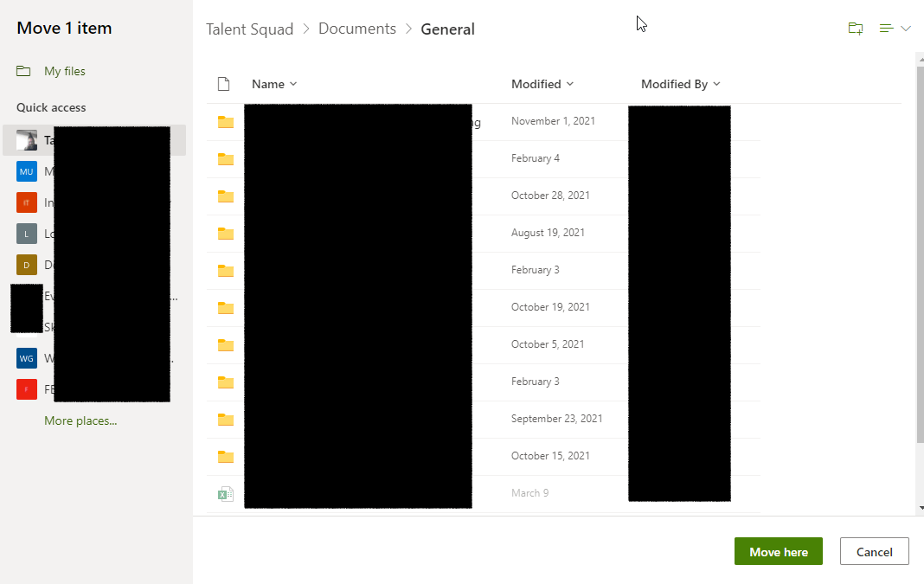This screenshot has height=584, width=924.
Task: Open folder modified September 23, 2021
Action: (226, 419)
